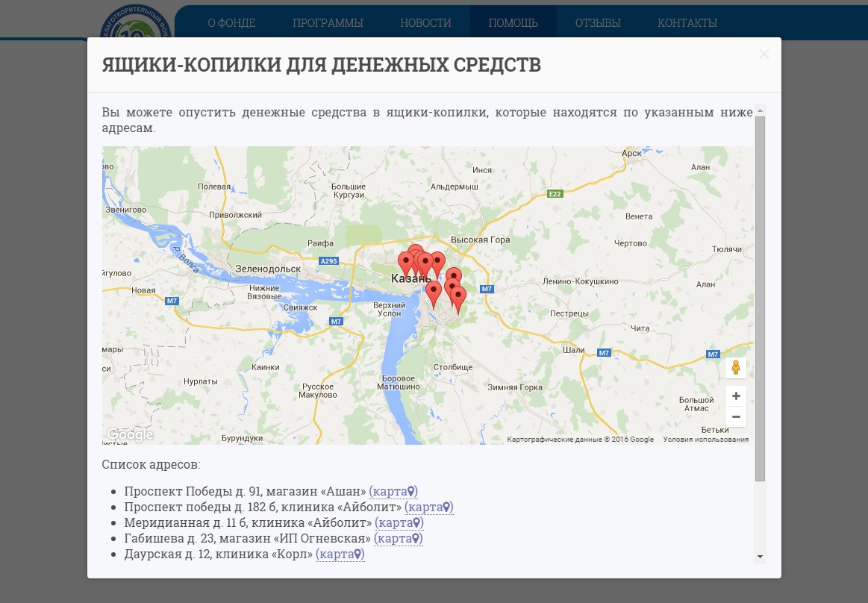Click the Зеленодольск label on the map
Image resolution: width=868 pixels, height=603 pixels.
coord(268,269)
